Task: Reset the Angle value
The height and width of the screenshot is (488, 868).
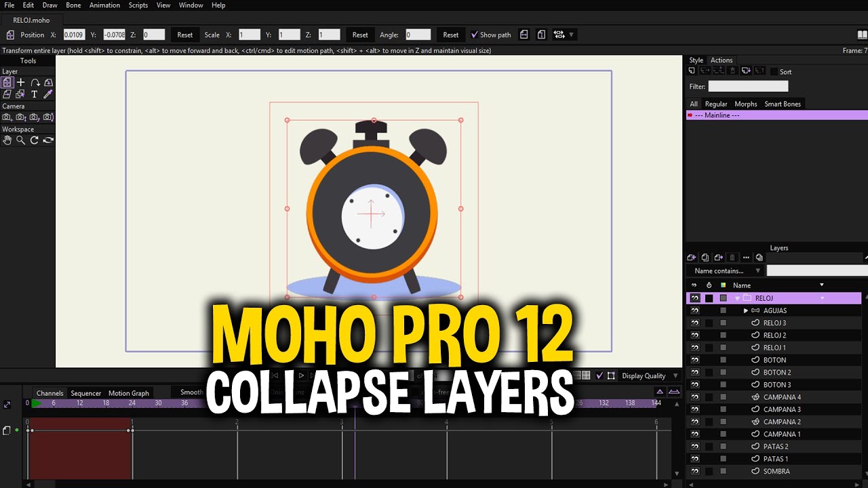Action: (451, 35)
